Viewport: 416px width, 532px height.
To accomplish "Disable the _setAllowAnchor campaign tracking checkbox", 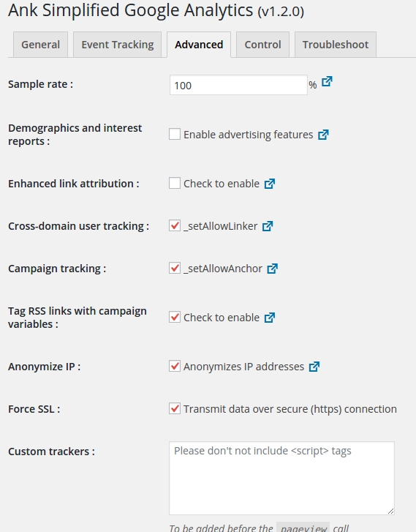I will [175, 268].
